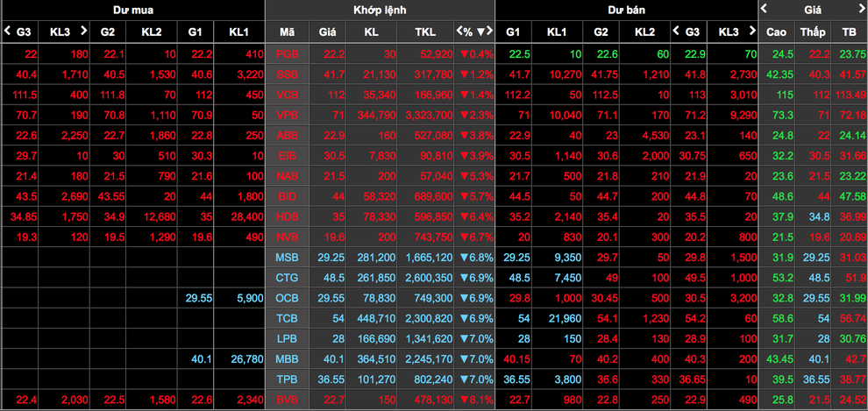
Task: Click HDB bid volume 28,400
Action: 246,216
